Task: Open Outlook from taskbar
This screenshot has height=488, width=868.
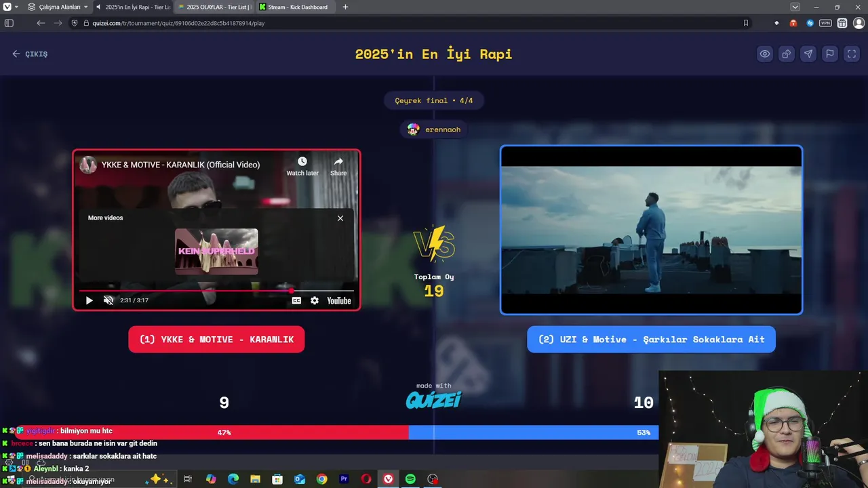Action: click(x=300, y=479)
